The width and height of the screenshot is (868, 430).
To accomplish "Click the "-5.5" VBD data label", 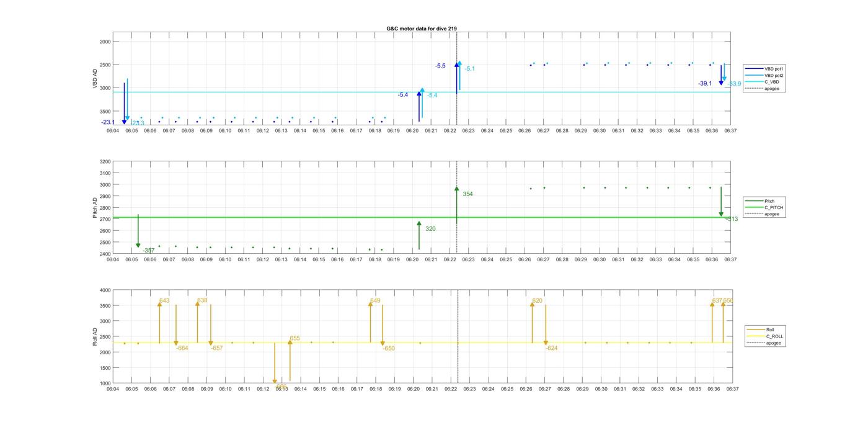I will click(x=440, y=66).
